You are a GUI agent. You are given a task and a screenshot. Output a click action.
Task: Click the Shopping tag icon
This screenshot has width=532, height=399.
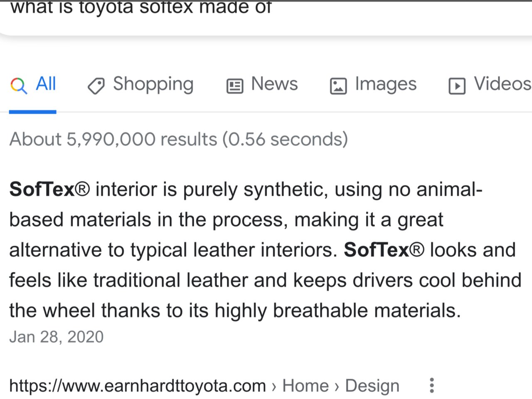pyautogui.click(x=96, y=86)
